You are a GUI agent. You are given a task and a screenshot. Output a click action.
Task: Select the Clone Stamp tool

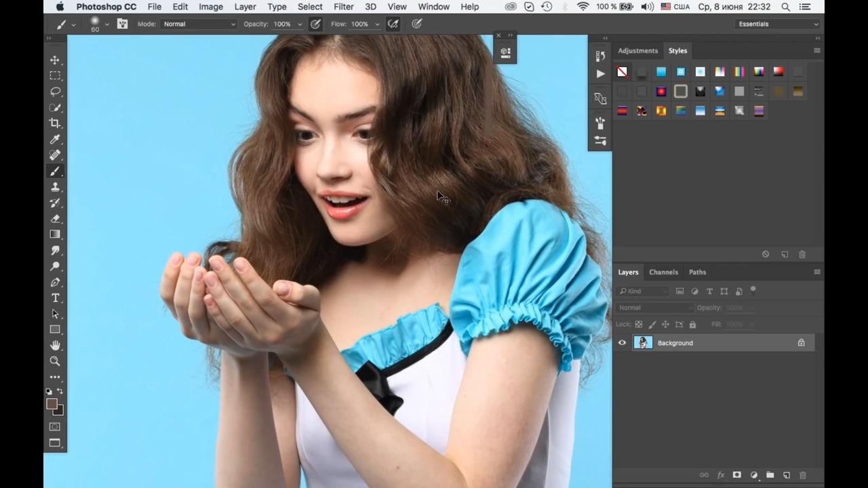[55, 187]
